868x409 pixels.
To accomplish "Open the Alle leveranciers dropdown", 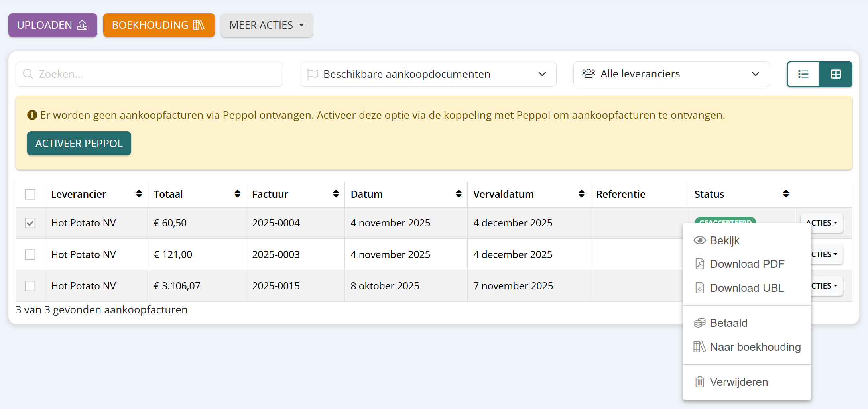I will 671,74.
